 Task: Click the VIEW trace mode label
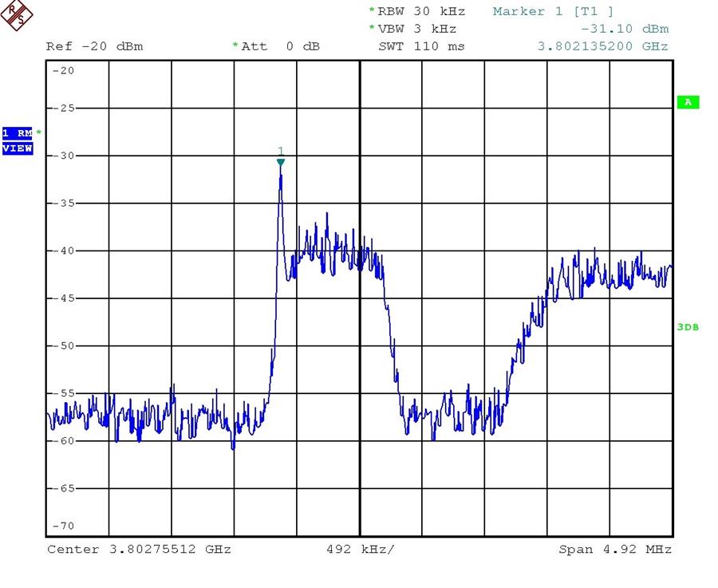[17, 148]
